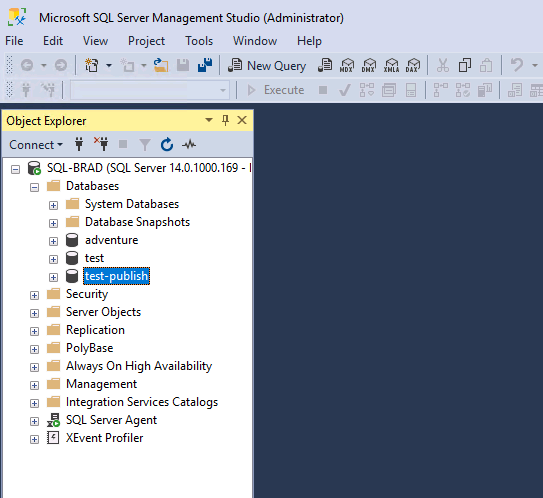Expand the test-publish database node
This screenshot has height=498, width=543.
click(53, 277)
